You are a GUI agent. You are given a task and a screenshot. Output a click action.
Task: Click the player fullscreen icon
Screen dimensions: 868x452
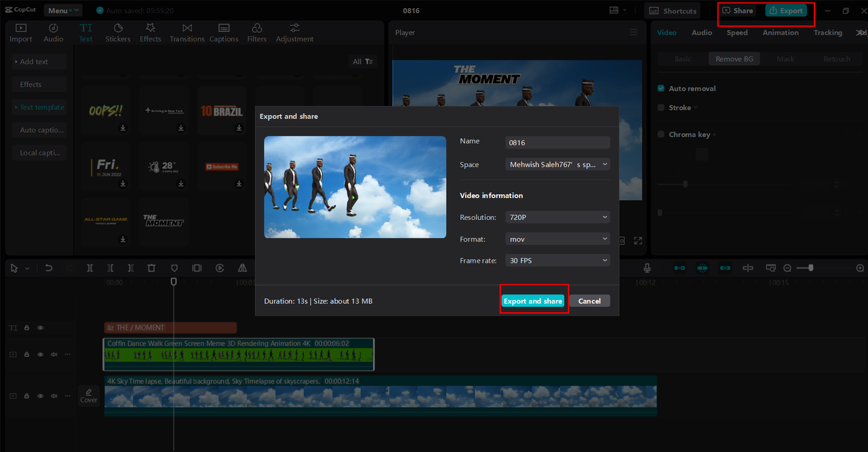(x=638, y=240)
